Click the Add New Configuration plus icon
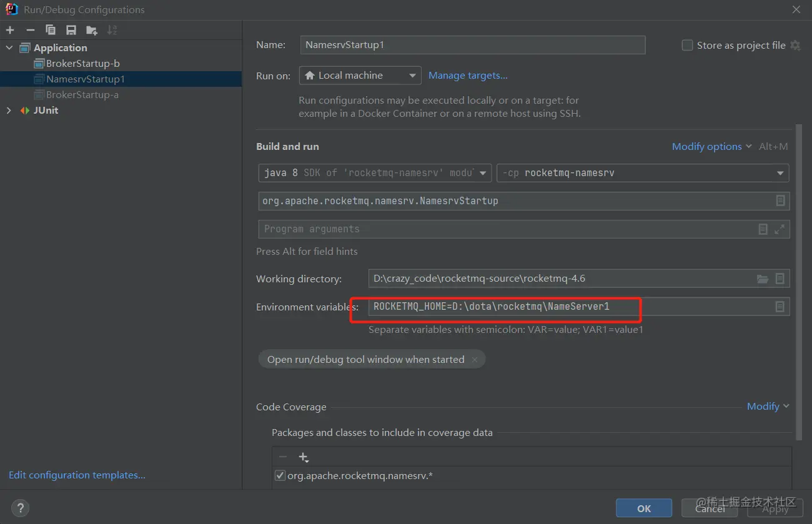 [10, 30]
